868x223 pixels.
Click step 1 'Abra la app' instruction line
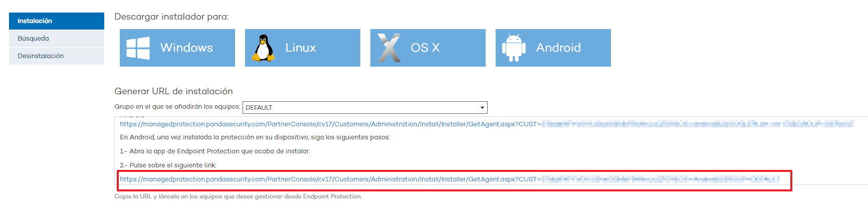[x=215, y=151]
